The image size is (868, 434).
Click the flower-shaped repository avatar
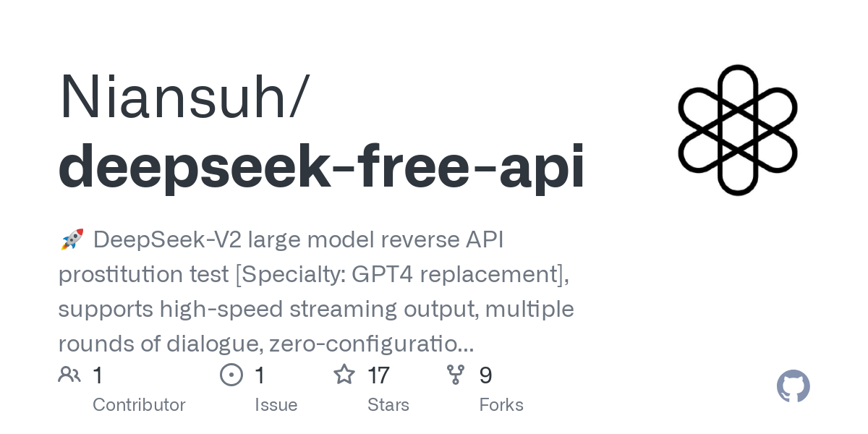(737, 130)
